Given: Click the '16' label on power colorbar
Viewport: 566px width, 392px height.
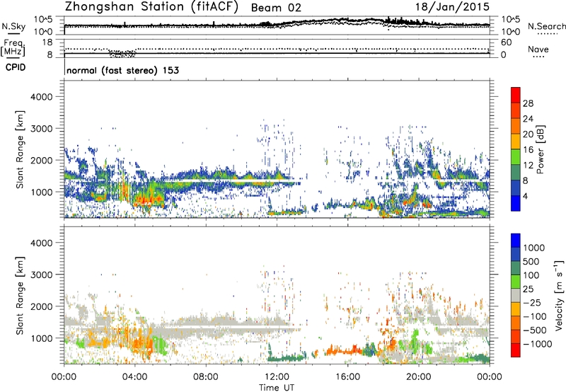Looking at the screenshot, I should (x=528, y=150).
